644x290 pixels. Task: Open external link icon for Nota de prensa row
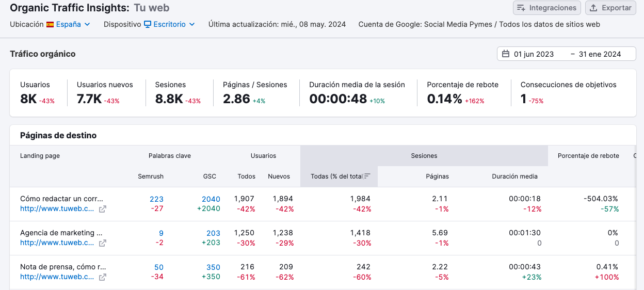click(103, 277)
